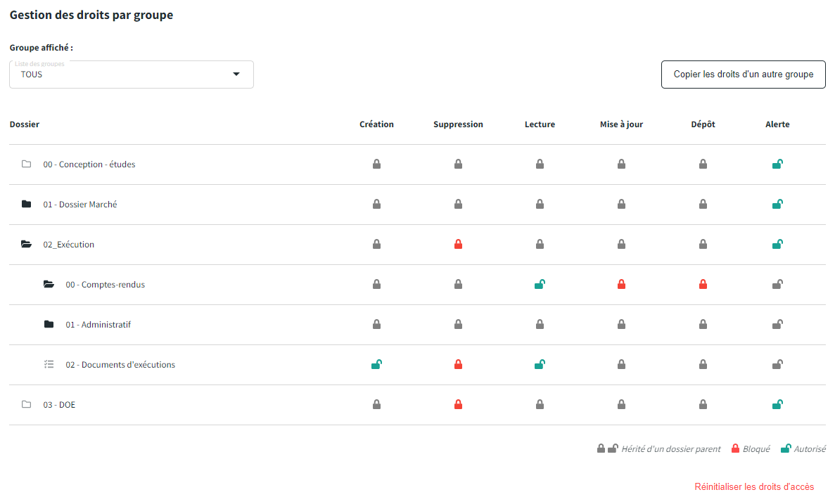
Task: Click the red Suppression lock for 02_Exécution
Action: coord(458,245)
